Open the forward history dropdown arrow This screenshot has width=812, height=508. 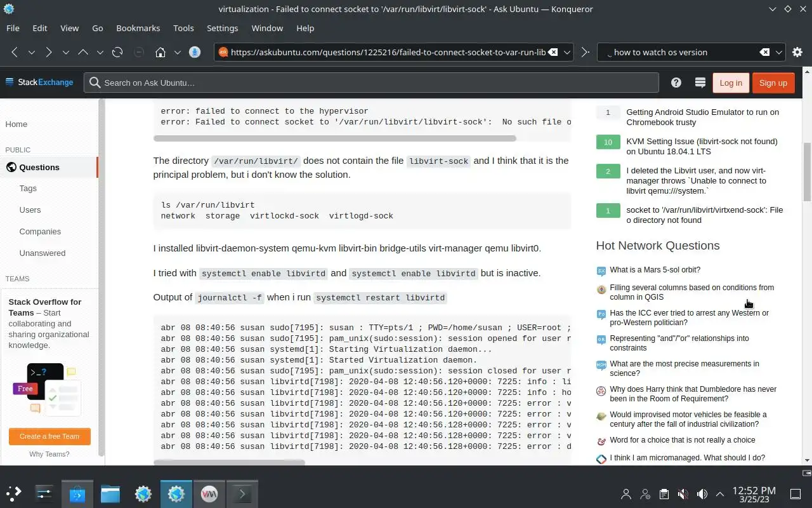pyautogui.click(x=65, y=52)
